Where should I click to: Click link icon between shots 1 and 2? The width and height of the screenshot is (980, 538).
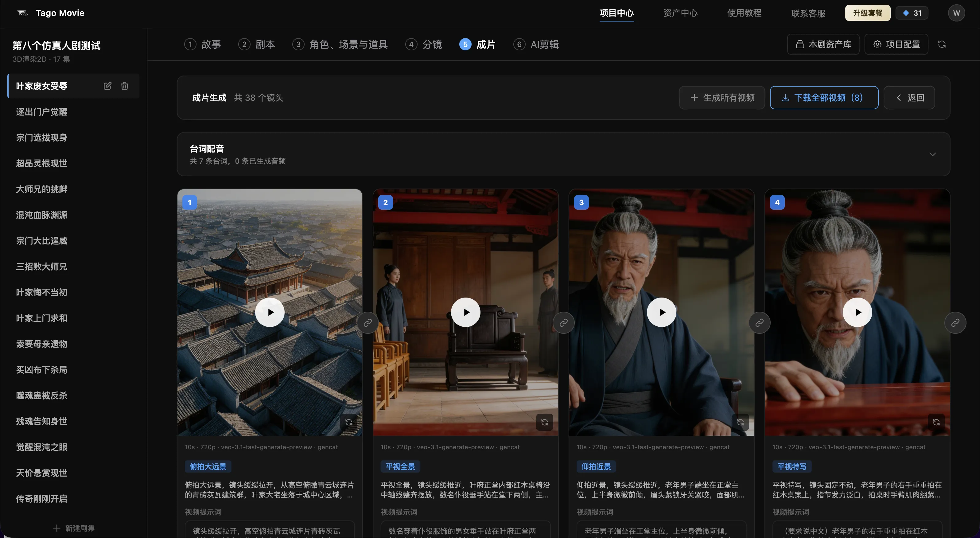tap(367, 323)
